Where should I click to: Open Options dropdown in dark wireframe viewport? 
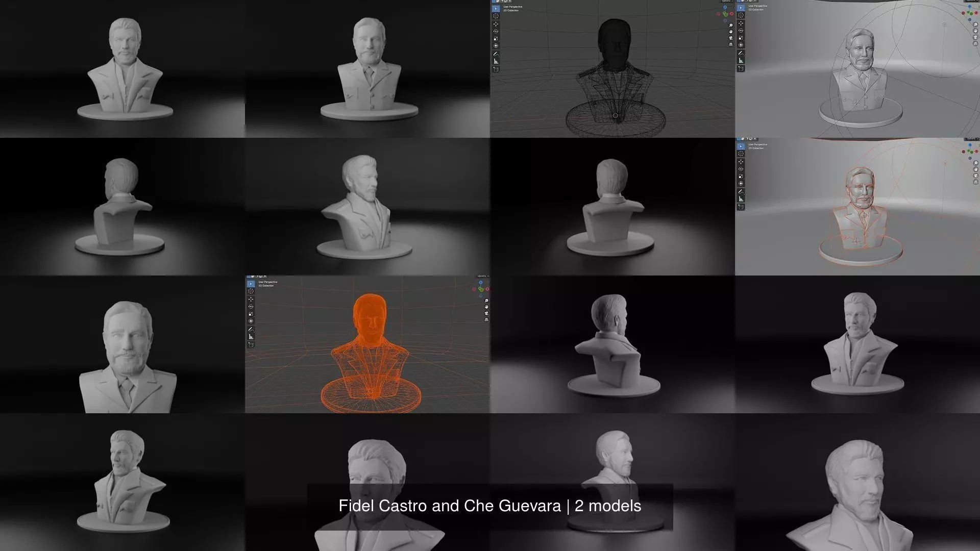728,1
